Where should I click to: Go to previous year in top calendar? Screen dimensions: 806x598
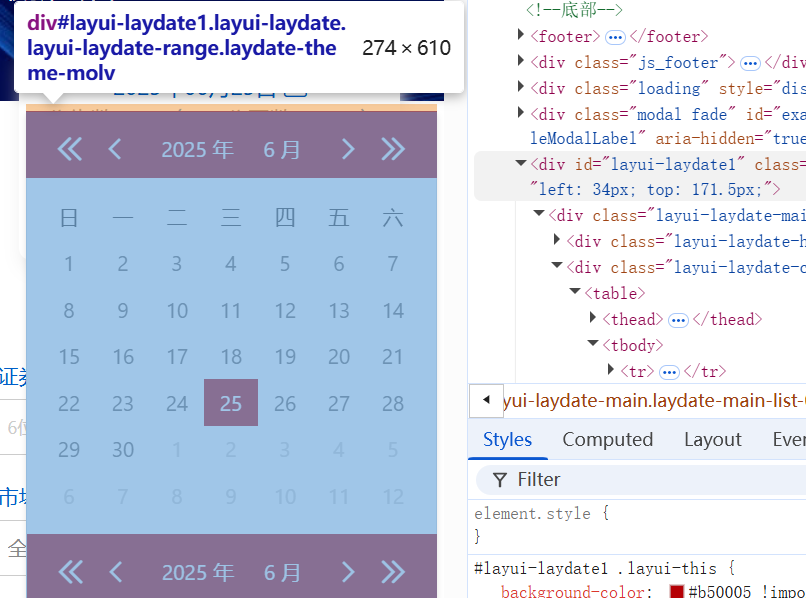(x=69, y=149)
